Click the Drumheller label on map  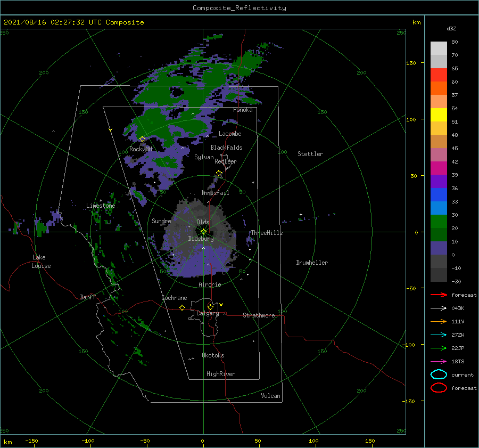312,263
